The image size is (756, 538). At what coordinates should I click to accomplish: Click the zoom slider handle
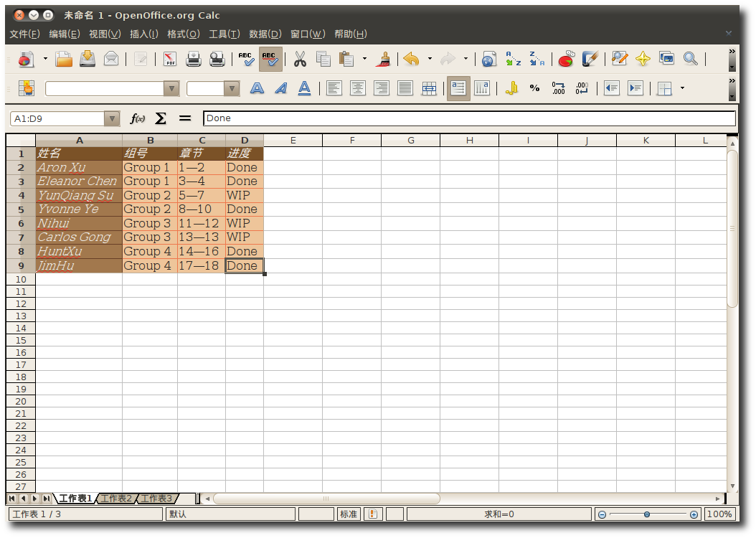(647, 514)
